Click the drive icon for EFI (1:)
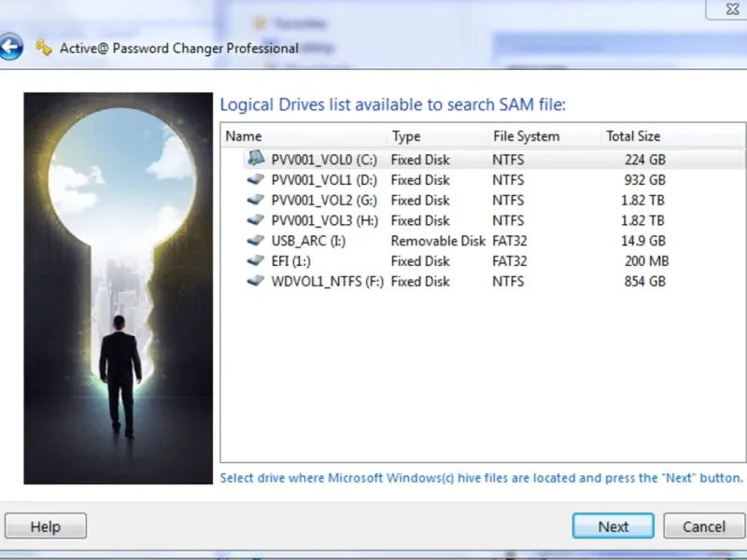The image size is (747, 560). 256,260
